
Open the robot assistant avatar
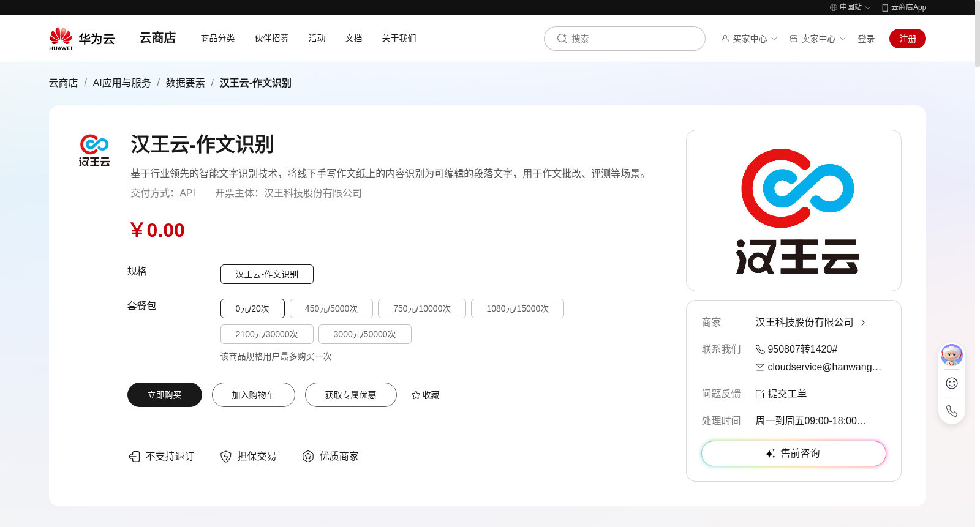coord(952,355)
